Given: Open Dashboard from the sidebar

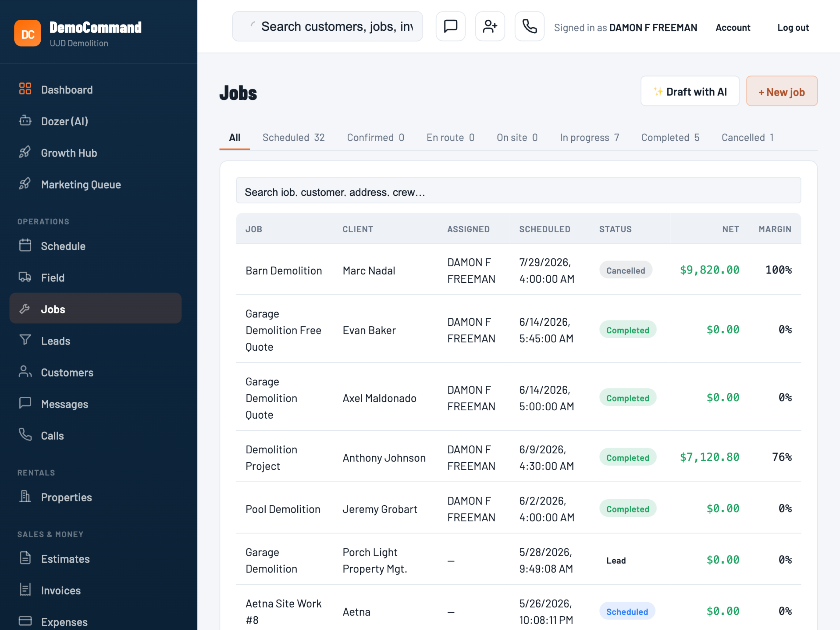Looking at the screenshot, I should 95,90.
